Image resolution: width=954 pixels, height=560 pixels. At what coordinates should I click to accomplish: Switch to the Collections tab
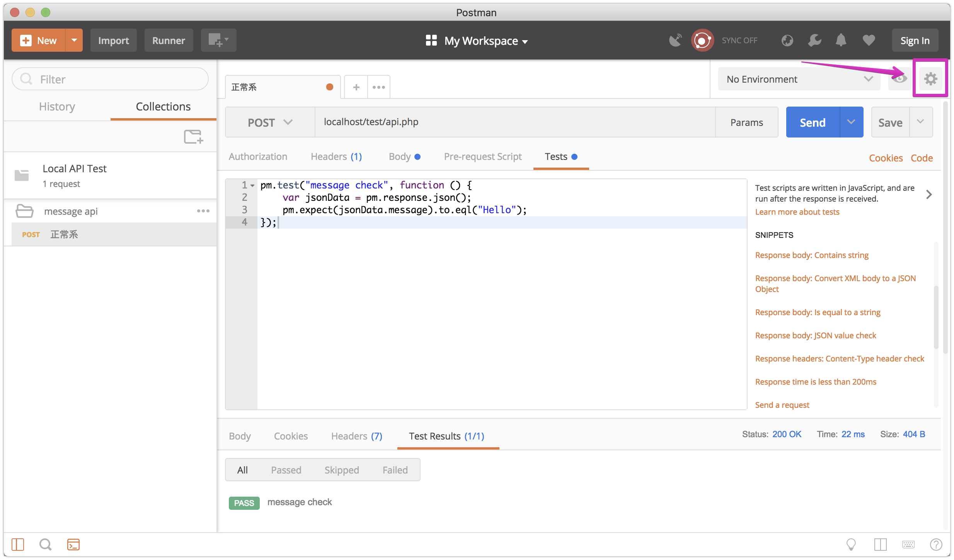pyautogui.click(x=163, y=106)
